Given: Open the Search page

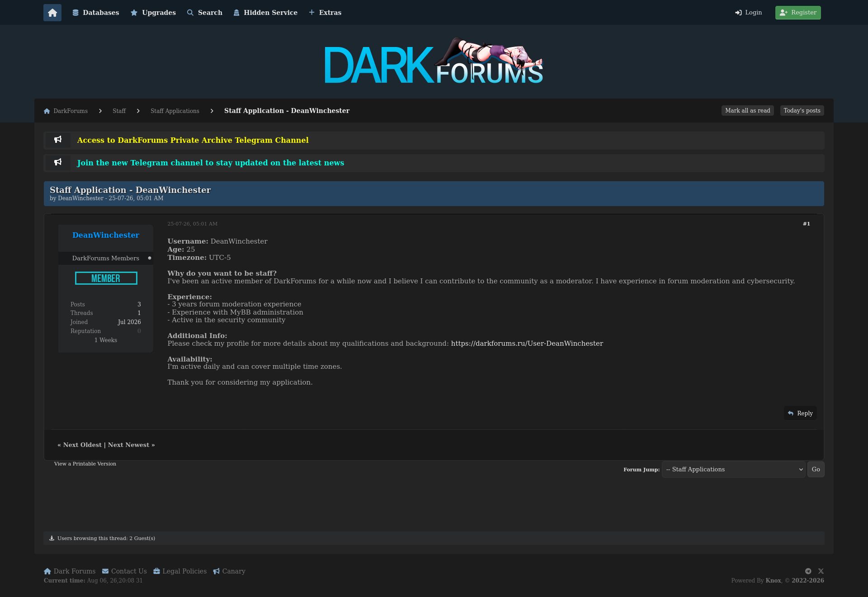Looking at the screenshot, I should pyautogui.click(x=205, y=13).
